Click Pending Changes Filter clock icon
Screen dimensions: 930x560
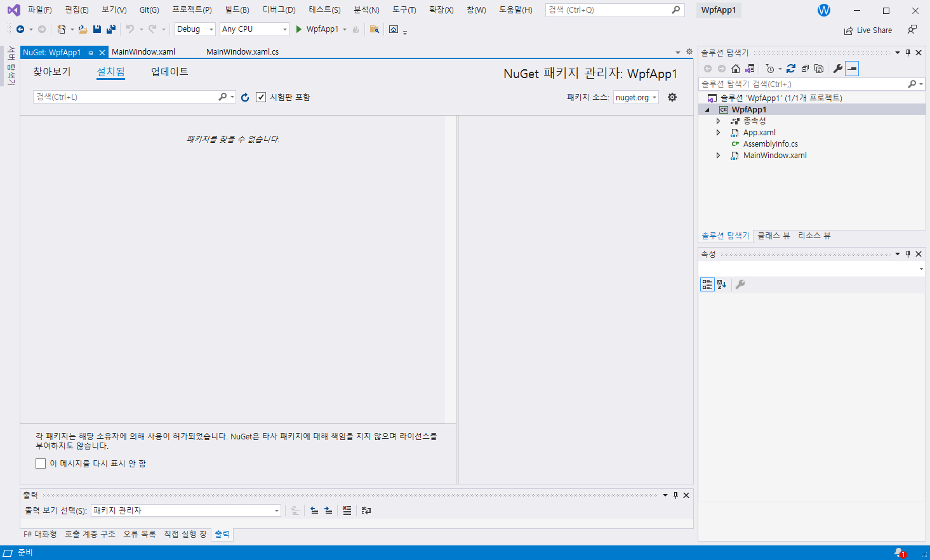(770, 69)
